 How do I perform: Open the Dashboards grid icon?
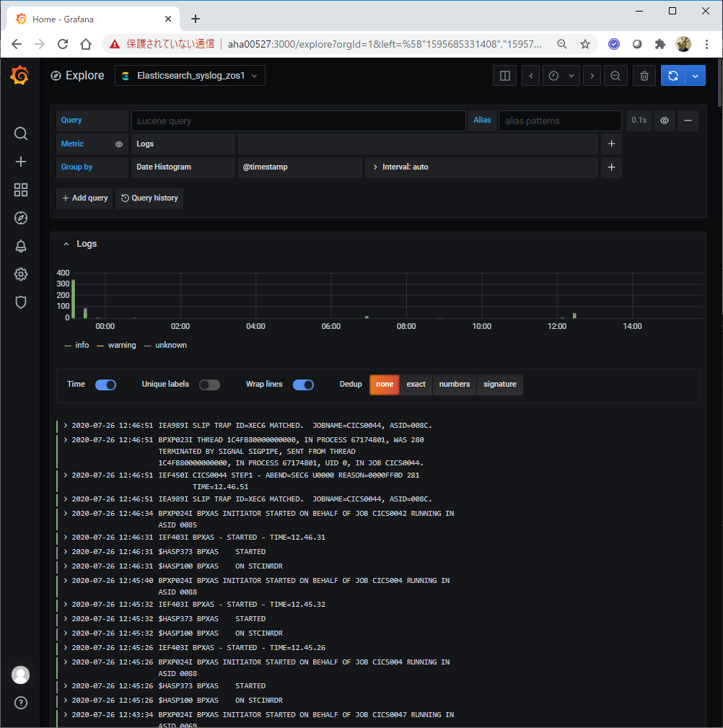coord(20,190)
